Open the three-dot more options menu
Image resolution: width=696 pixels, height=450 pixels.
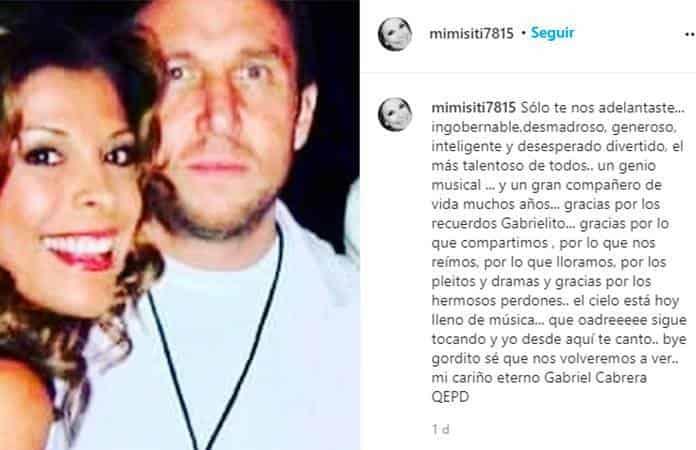tap(689, 34)
